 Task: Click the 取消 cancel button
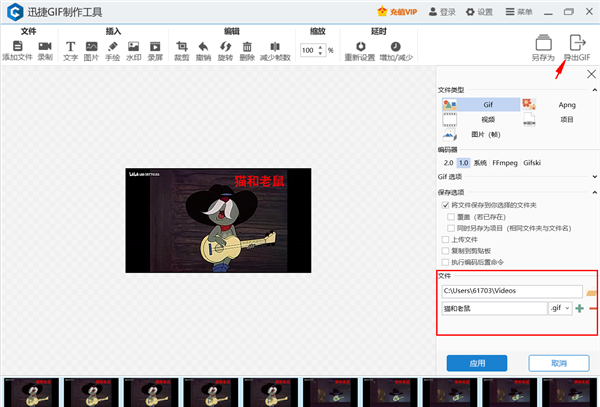(x=559, y=363)
